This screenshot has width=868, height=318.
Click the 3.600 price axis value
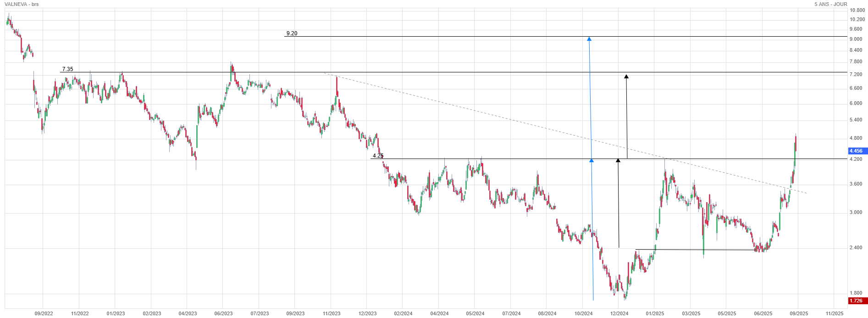click(x=856, y=184)
